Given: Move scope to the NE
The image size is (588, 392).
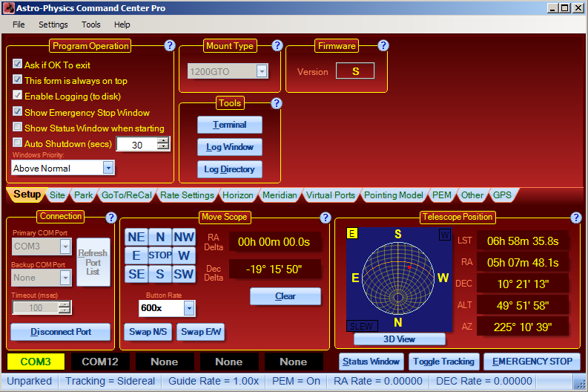Looking at the screenshot, I should [136, 237].
